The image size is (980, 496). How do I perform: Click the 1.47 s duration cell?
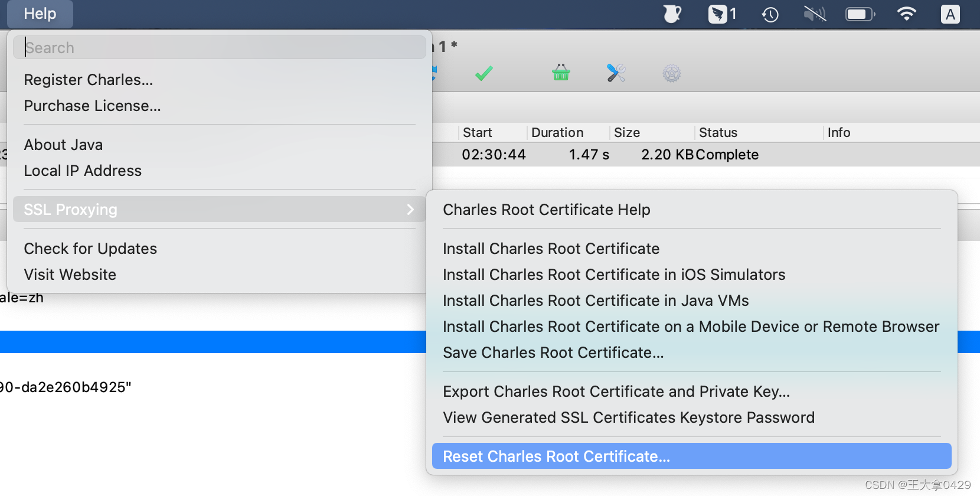click(589, 155)
